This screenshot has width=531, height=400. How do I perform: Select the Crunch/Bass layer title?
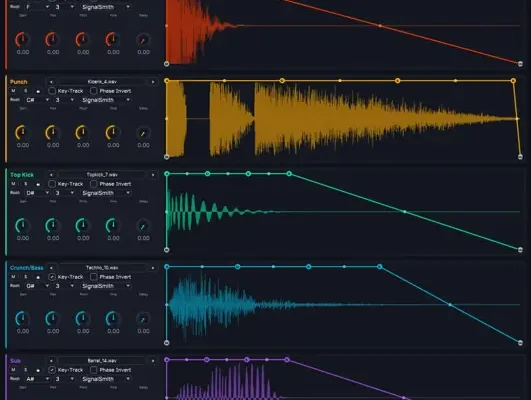point(27,268)
